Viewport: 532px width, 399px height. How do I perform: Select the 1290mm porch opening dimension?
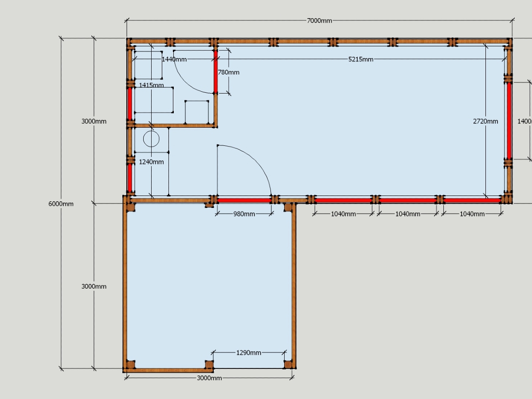click(249, 353)
